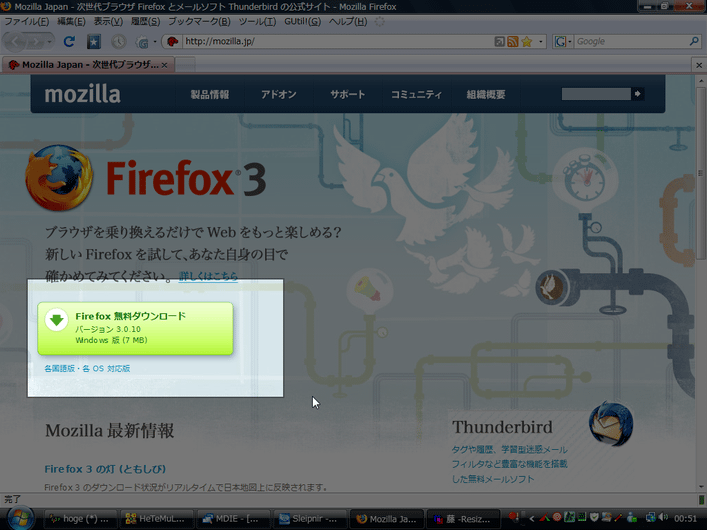Image resolution: width=707 pixels, height=530 pixels.
Task: Switch to hoge (*) taskbar window
Action: pos(80,519)
